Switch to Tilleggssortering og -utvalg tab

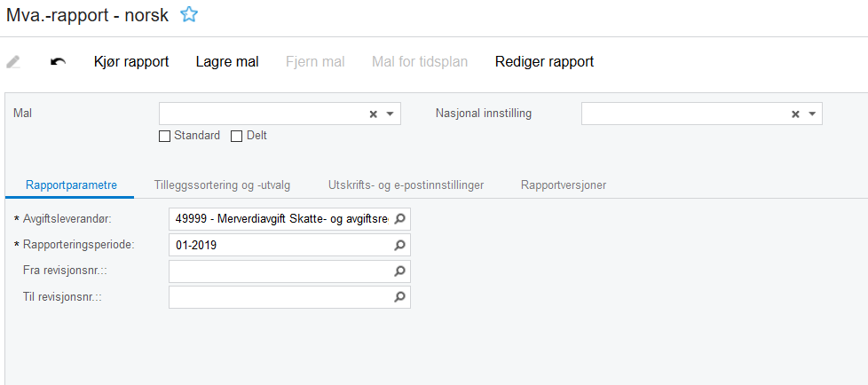(x=222, y=185)
